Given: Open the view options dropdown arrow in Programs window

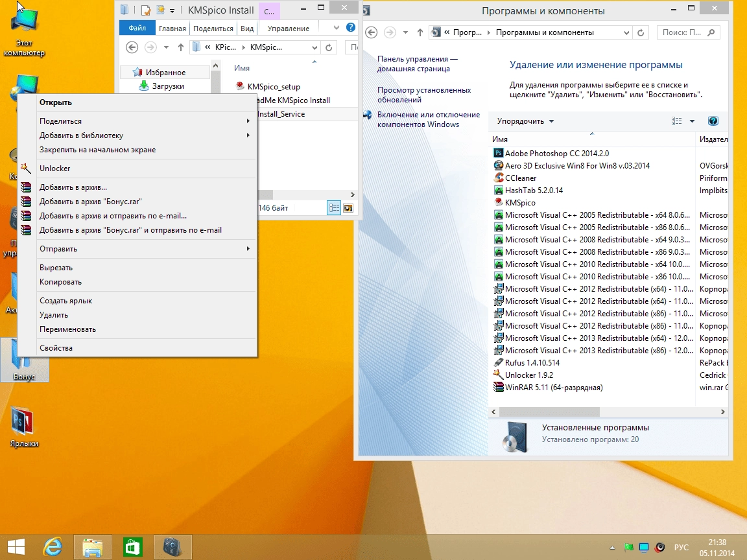Looking at the screenshot, I should tap(693, 121).
